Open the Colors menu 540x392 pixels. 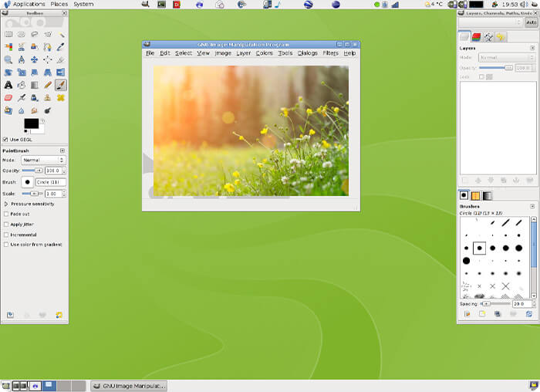(264, 53)
